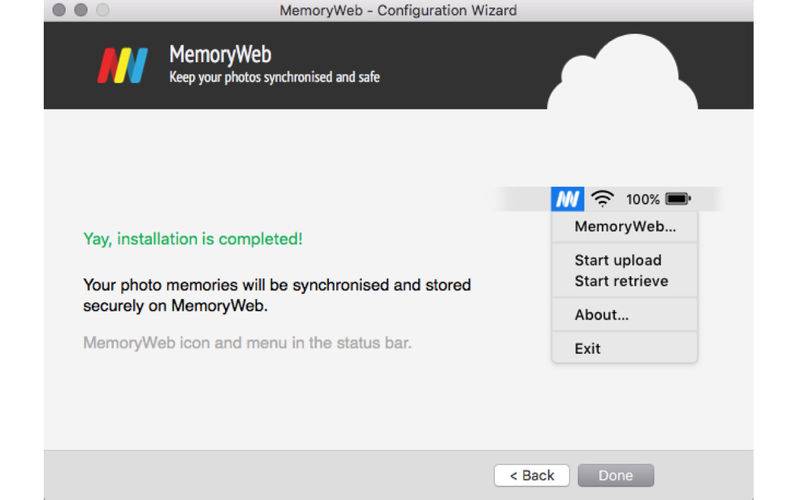Select the MemoryWeb... menu entry
Image resolution: width=800 pixels, height=500 pixels.
point(624,227)
